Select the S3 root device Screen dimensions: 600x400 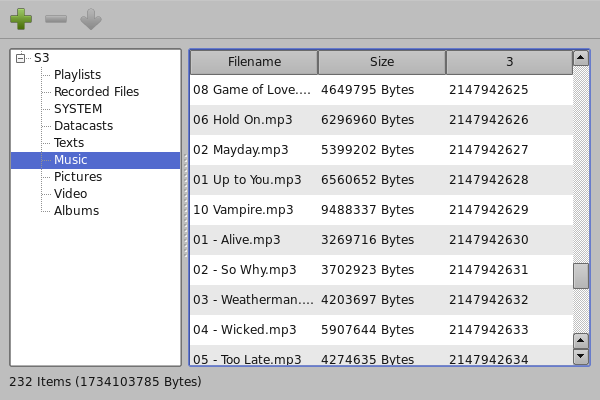42,58
